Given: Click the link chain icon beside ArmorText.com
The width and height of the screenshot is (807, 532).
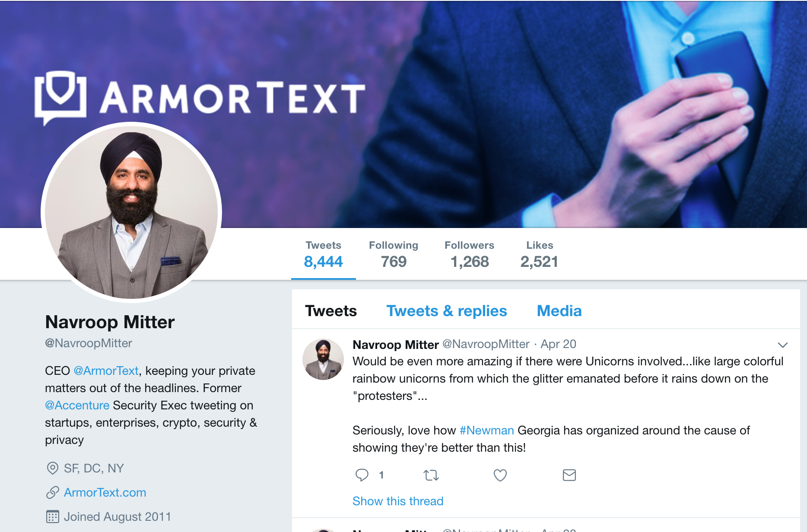Looking at the screenshot, I should (x=52, y=492).
